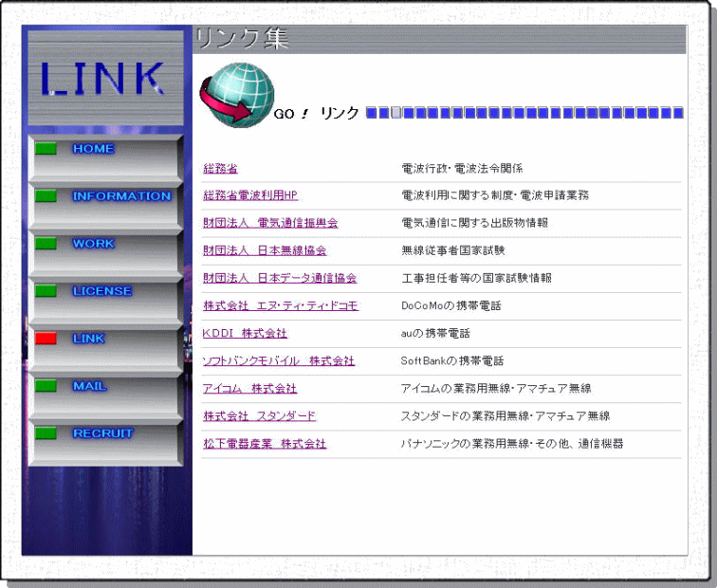This screenshot has width=717, height=588.
Task: Open the HOME menu item
Action: click(105, 158)
